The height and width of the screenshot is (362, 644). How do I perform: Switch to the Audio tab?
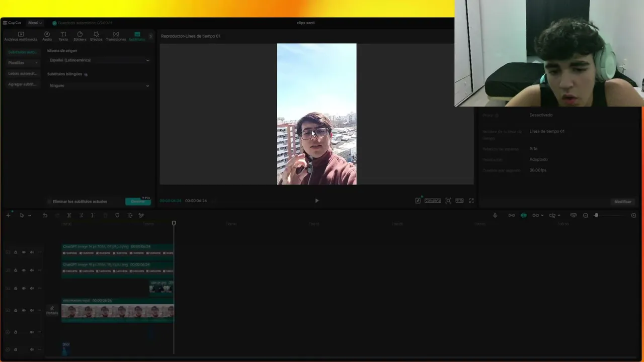[47, 36]
